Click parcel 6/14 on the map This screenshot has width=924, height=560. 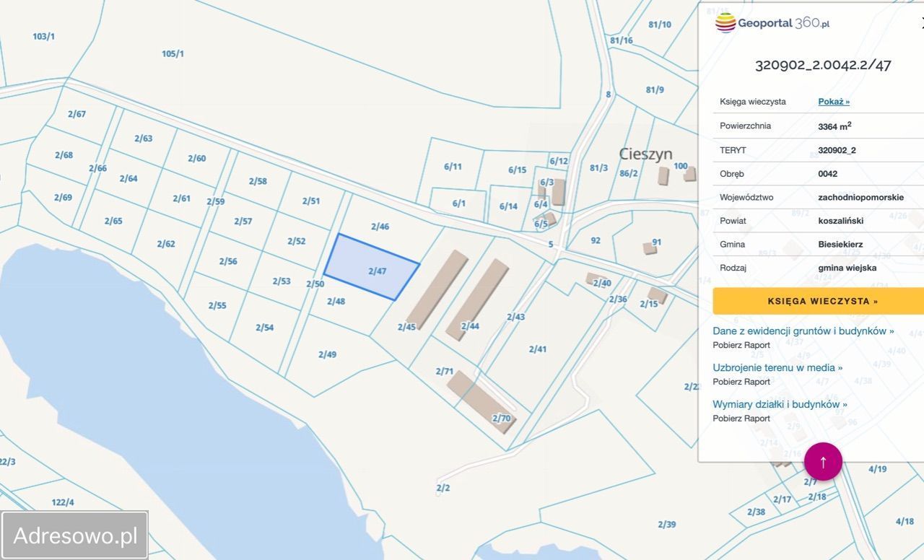(x=508, y=206)
